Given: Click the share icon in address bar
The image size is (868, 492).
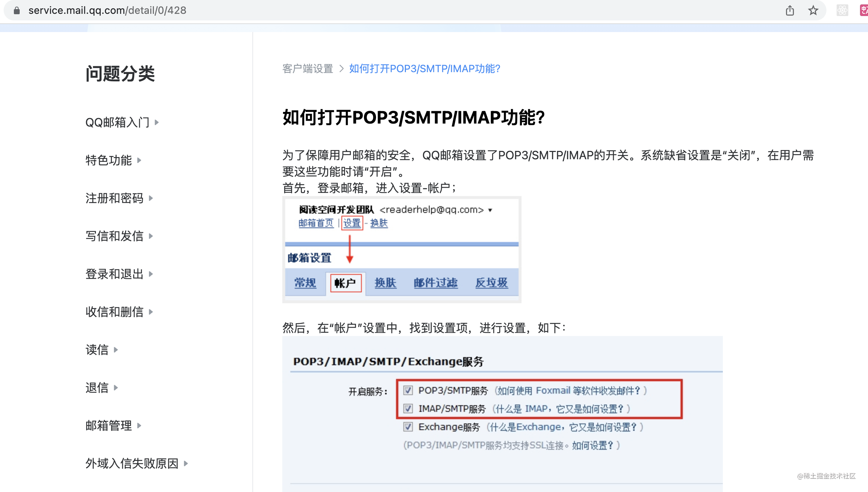Looking at the screenshot, I should coord(790,11).
